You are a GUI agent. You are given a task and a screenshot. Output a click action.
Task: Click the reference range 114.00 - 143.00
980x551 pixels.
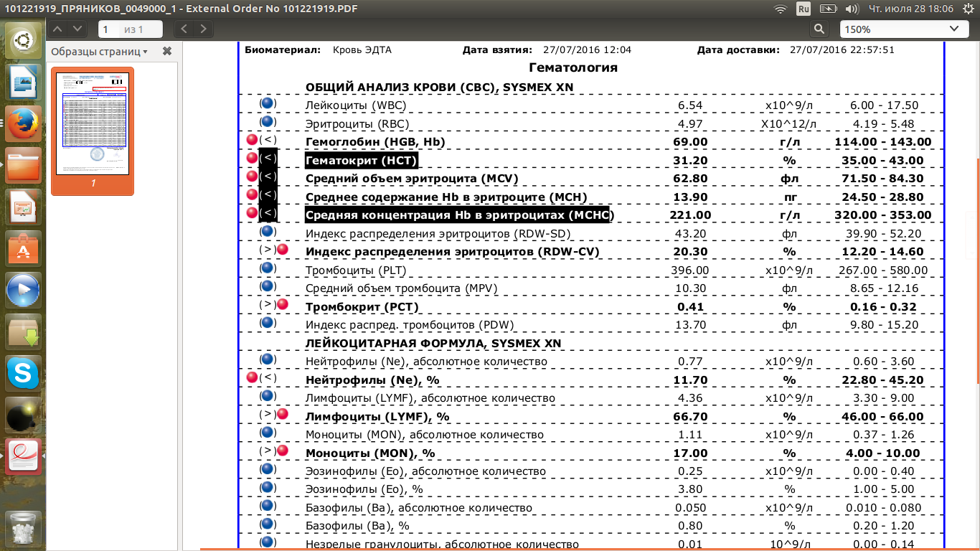click(882, 142)
